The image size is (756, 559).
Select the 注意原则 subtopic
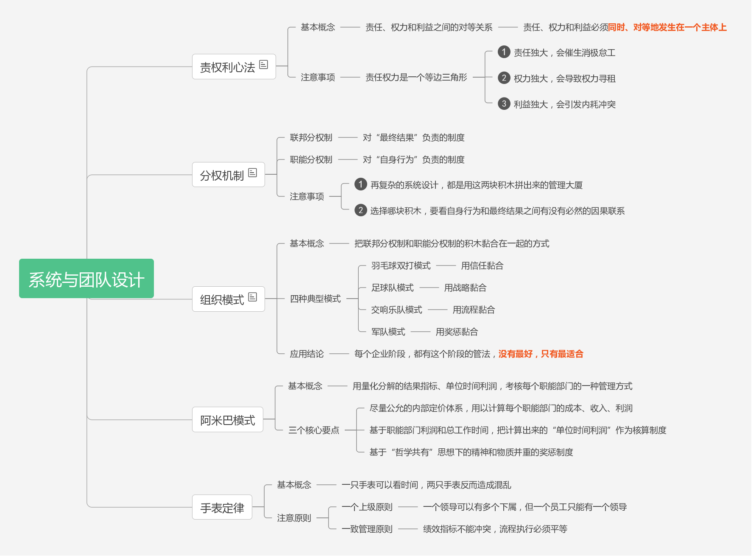pyautogui.click(x=294, y=518)
